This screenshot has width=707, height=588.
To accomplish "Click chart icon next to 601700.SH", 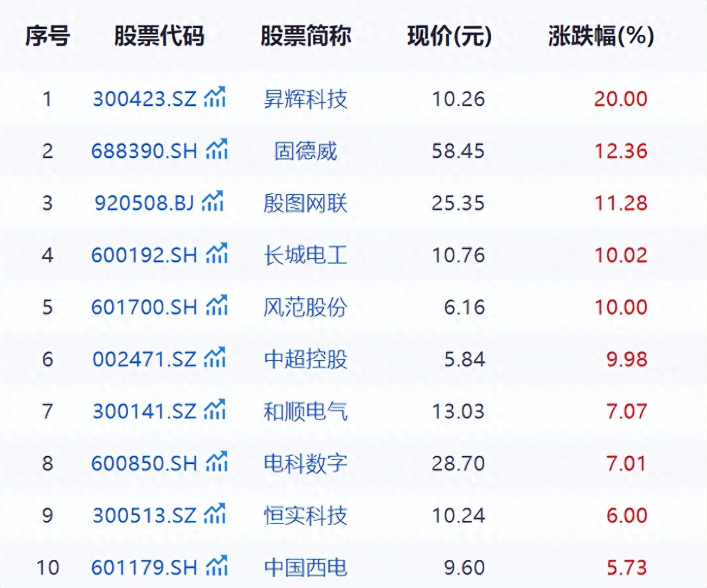I will [217, 306].
